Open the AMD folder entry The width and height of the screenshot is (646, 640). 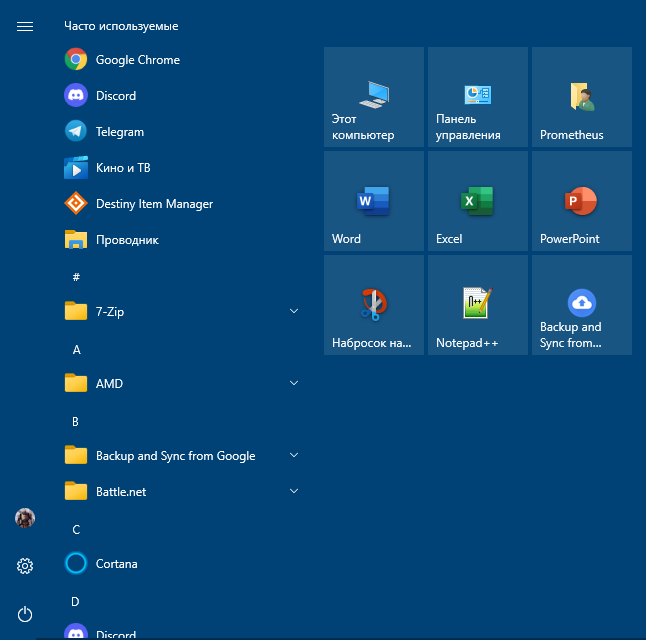pyautogui.click(x=181, y=384)
